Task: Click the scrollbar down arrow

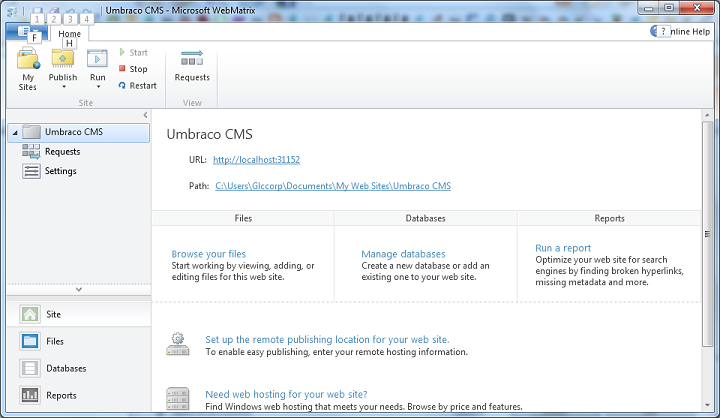Action: pos(707,405)
